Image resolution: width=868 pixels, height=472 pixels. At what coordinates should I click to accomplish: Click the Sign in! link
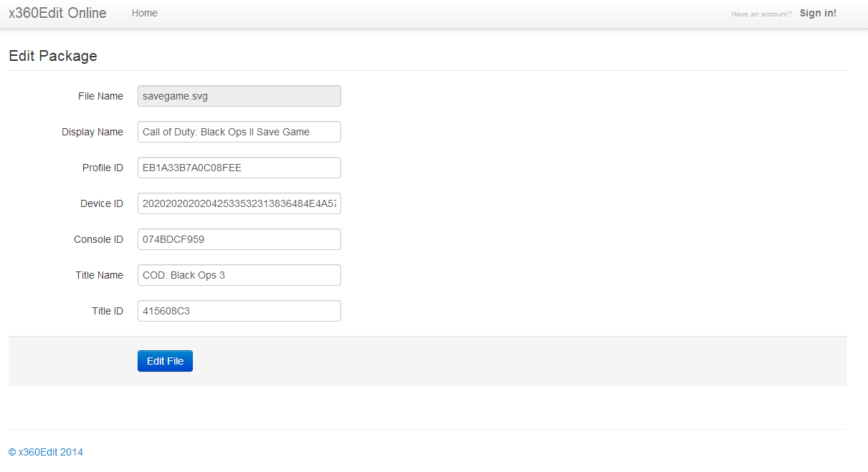tap(818, 13)
